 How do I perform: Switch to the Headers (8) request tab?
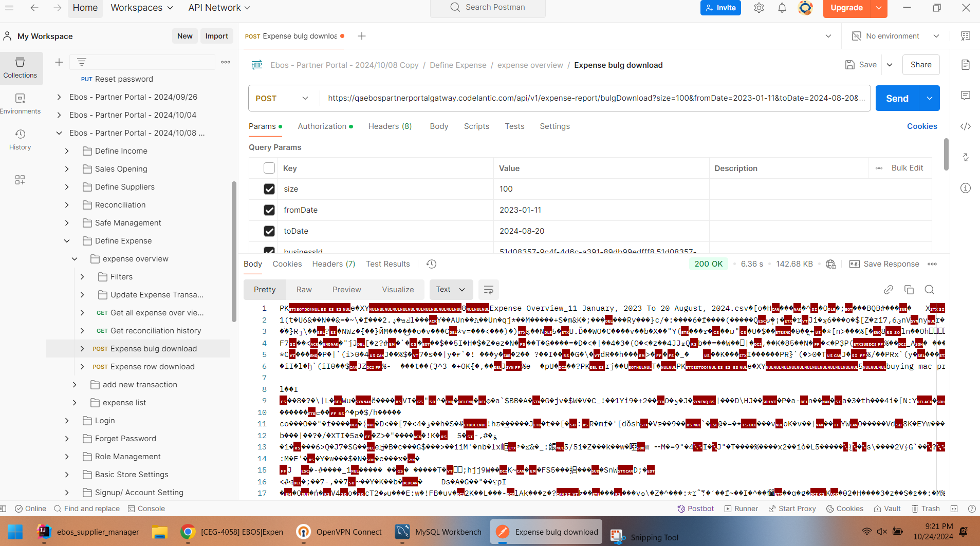click(x=390, y=126)
